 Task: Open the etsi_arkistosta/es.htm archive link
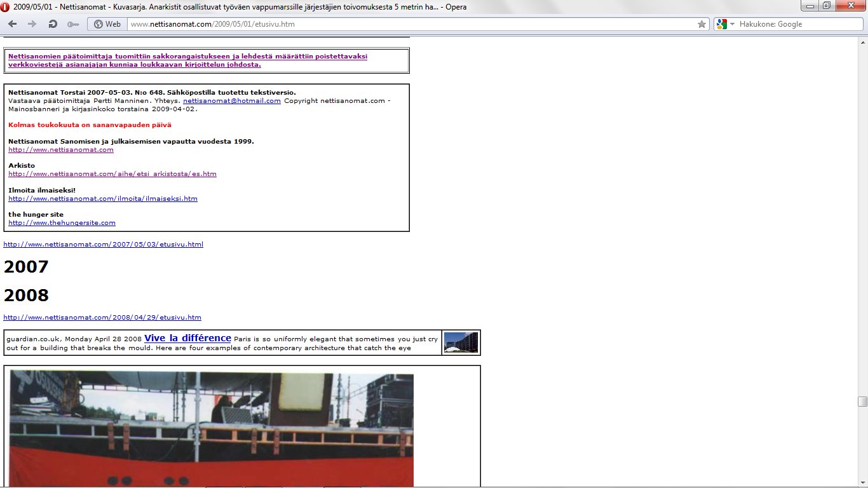pyautogui.click(x=112, y=174)
